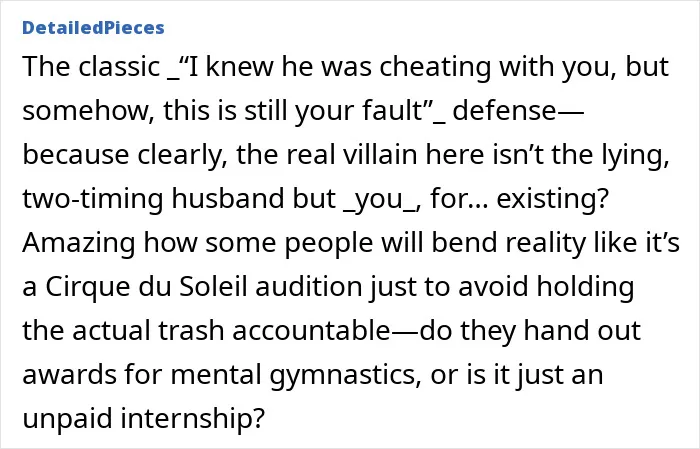The width and height of the screenshot is (700, 449).
Task: Click the word "husband" in the comment
Action: pos(228,199)
